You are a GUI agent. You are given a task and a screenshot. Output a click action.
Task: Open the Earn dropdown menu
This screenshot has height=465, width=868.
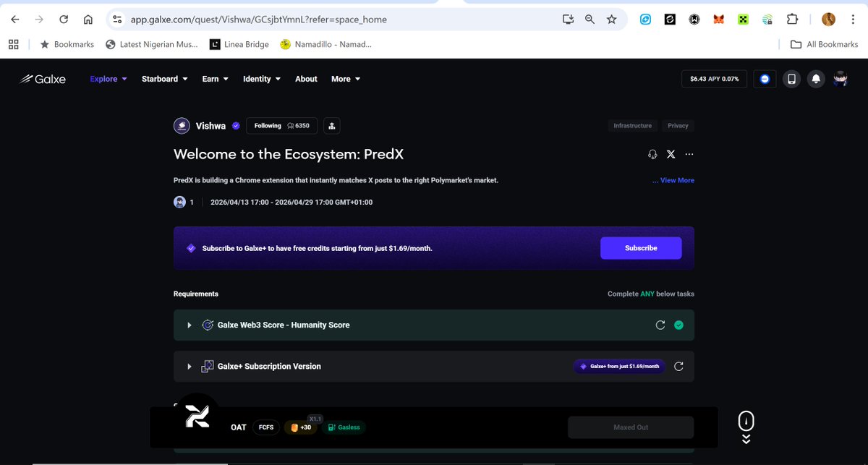216,79
